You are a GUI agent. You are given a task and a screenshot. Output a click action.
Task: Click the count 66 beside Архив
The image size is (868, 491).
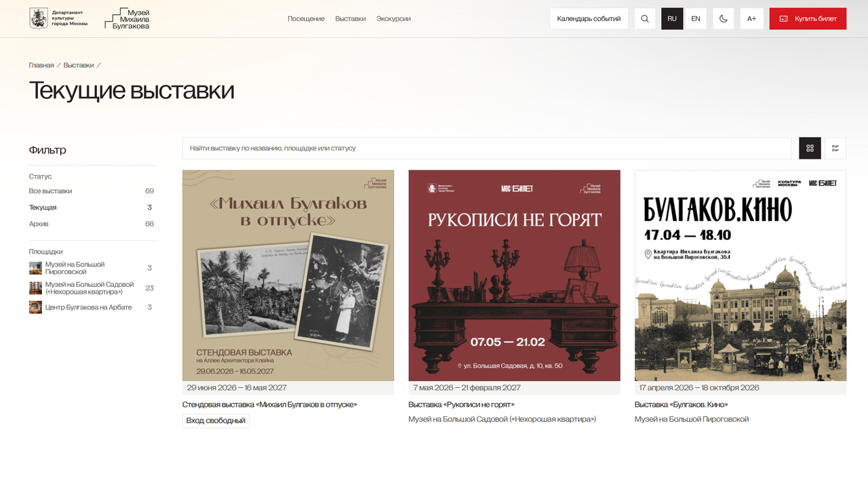149,224
